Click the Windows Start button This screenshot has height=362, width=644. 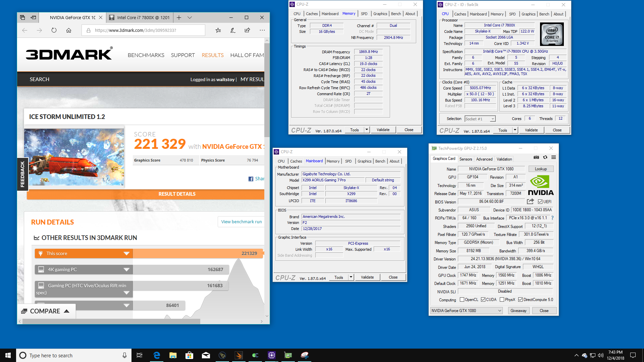point(8,355)
